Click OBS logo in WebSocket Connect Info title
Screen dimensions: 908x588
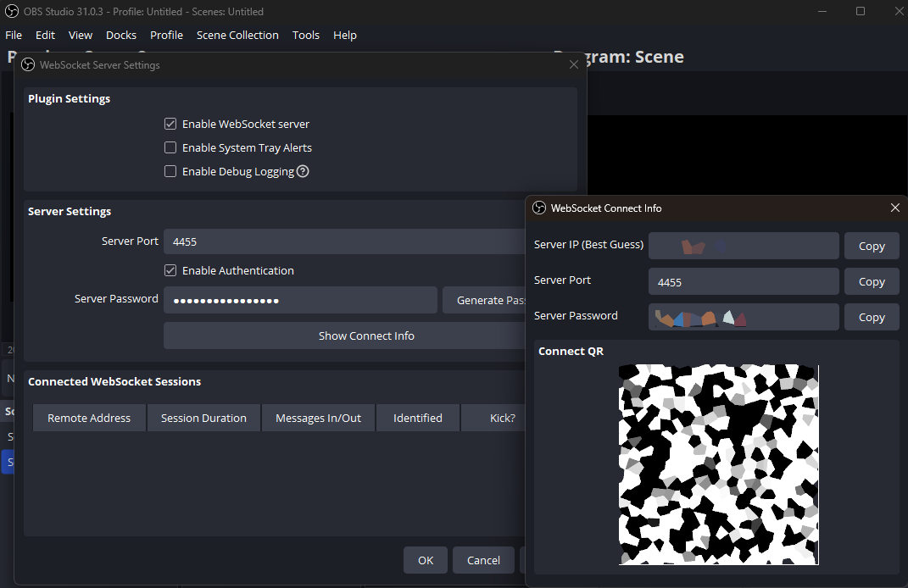point(539,208)
